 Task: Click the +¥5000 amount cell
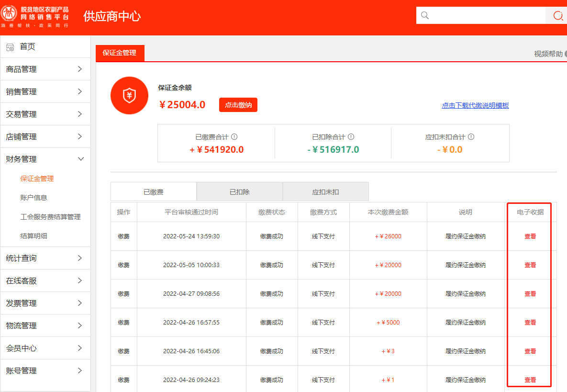coord(388,322)
